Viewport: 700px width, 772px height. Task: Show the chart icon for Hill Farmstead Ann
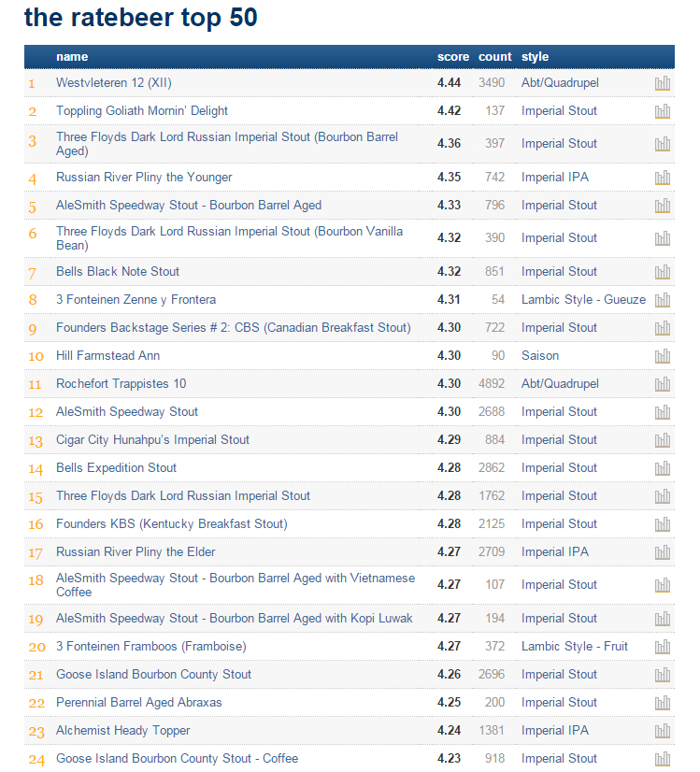pyautogui.click(x=663, y=356)
